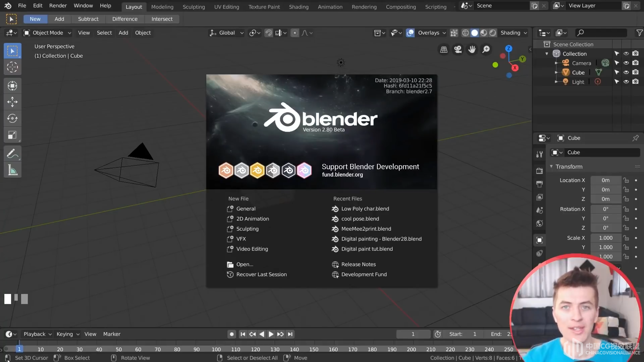Pin the Cube properties panel
The image size is (644, 362).
pyautogui.click(x=635, y=138)
